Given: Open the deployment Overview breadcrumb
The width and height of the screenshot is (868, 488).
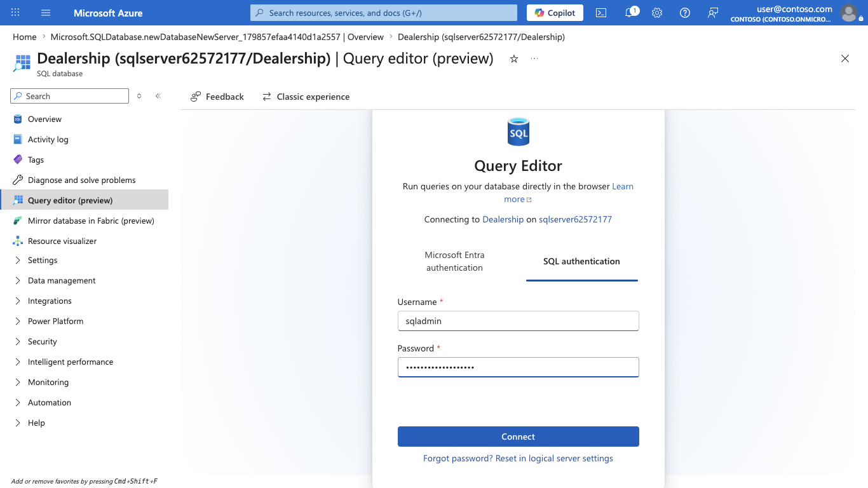Looking at the screenshot, I should point(217,37).
